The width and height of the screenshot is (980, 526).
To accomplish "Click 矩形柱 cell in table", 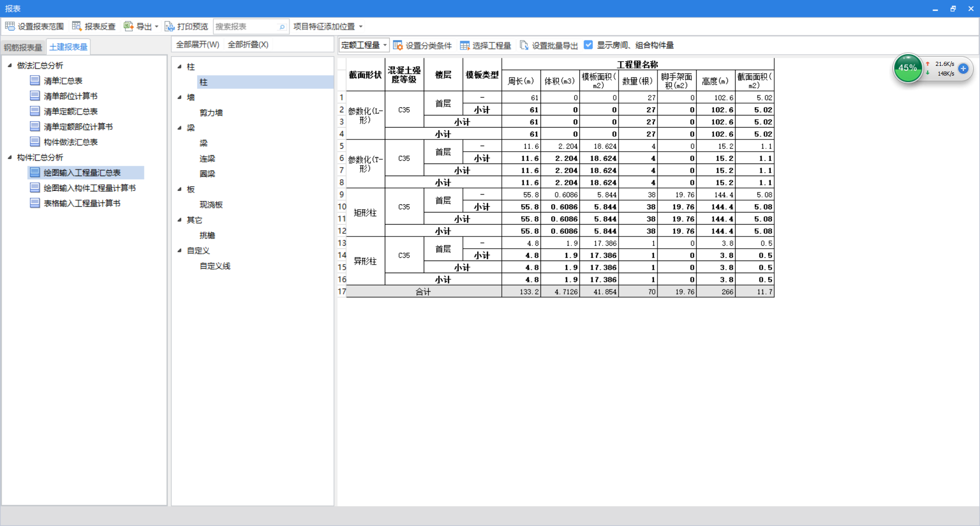I will [x=365, y=212].
